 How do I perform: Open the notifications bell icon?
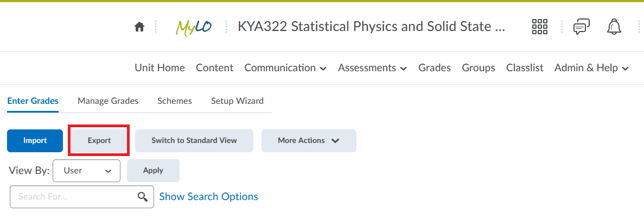click(x=614, y=27)
